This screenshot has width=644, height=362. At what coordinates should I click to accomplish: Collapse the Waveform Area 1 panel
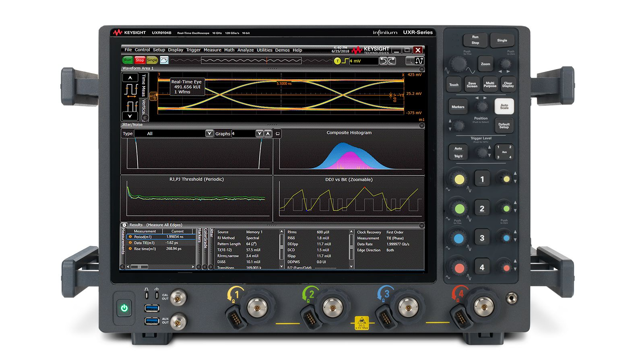(x=421, y=69)
